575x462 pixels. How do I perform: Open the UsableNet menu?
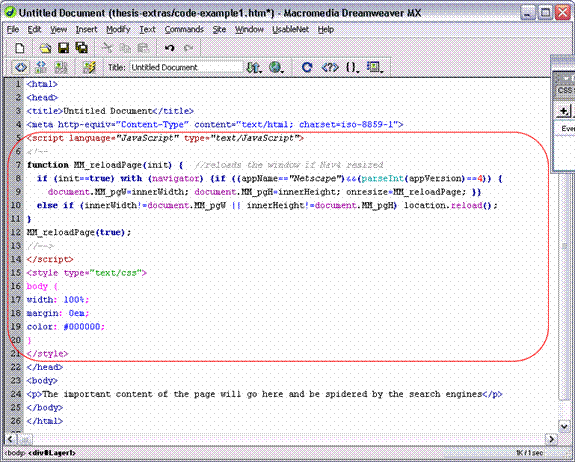[290, 29]
